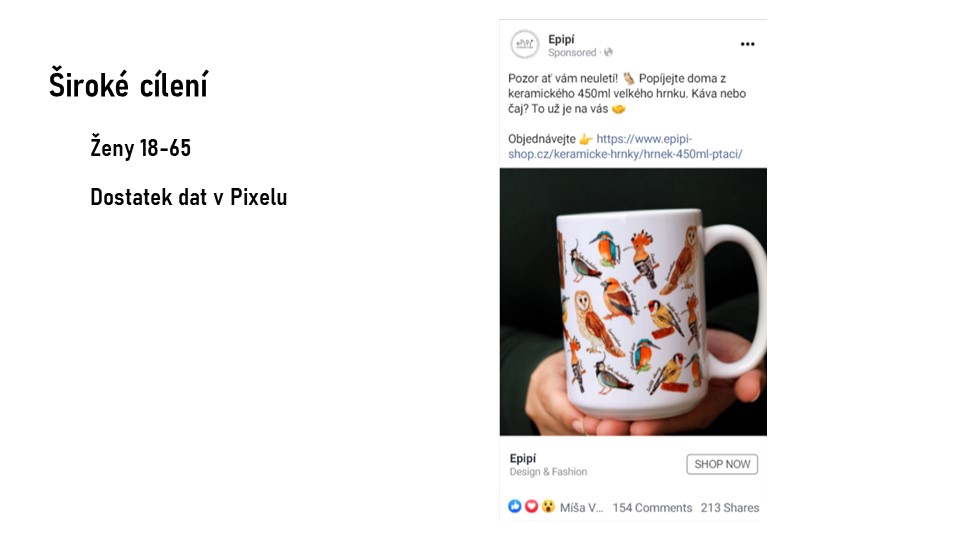
Task: Click the Sponsored label
Action: click(x=572, y=53)
